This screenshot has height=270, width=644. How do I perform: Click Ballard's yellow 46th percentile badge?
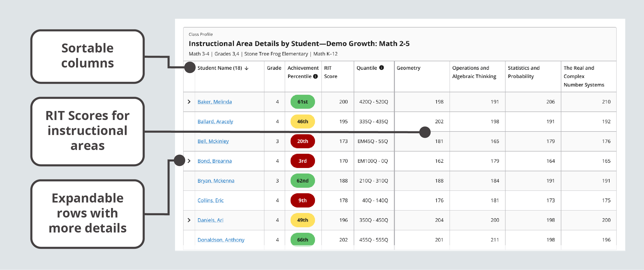click(x=303, y=121)
